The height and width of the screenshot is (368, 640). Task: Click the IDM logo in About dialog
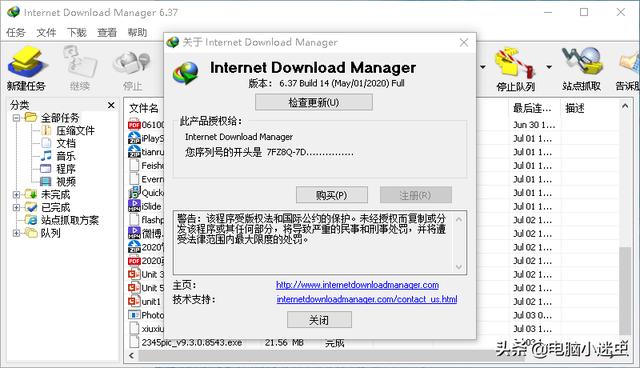[186, 73]
